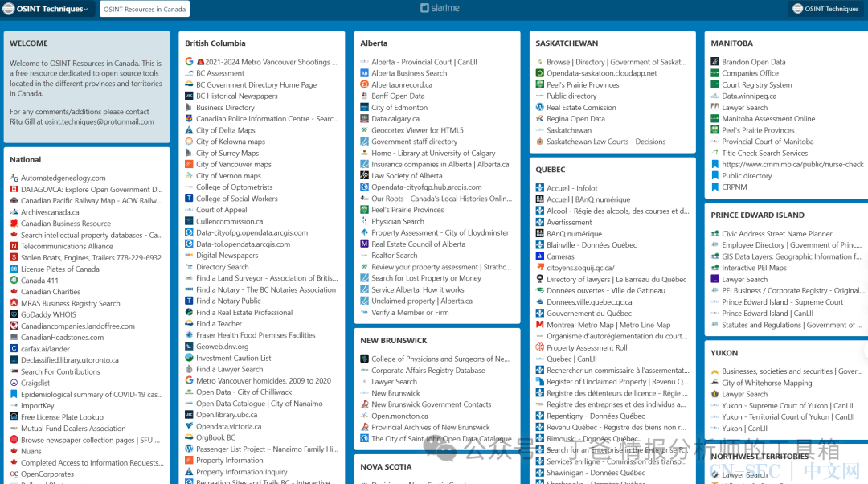Screen dimensions: 868x484
Task: Open Automatedgenealogy.com
Action: 63,178
